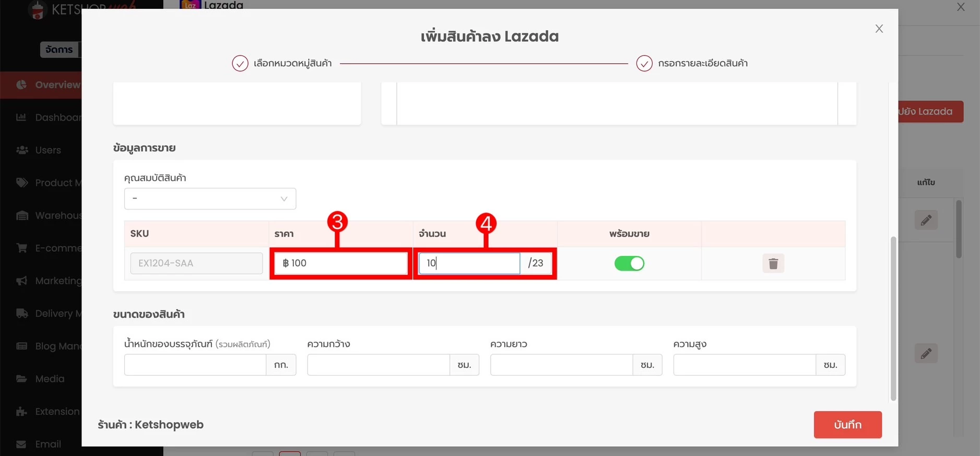Open Warehouse in the sidebar
Image resolution: width=980 pixels, height=456 pixels.
point(41,215)
